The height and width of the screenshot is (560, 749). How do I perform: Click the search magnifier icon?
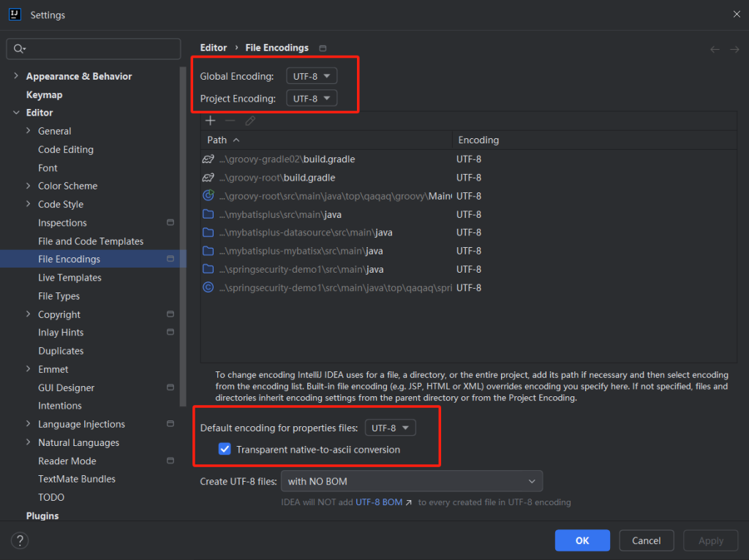pyautogui.click(x=19, y=49)
